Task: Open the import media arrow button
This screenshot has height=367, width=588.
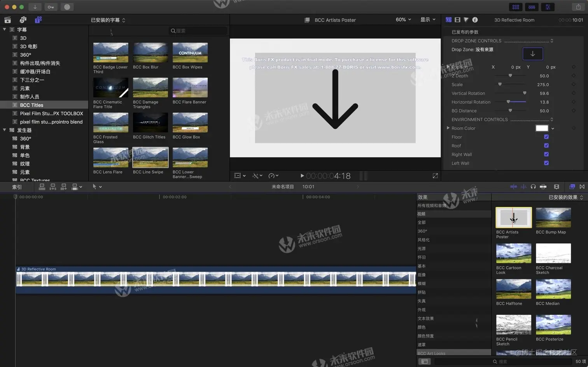Action: [x=35, y=7]
